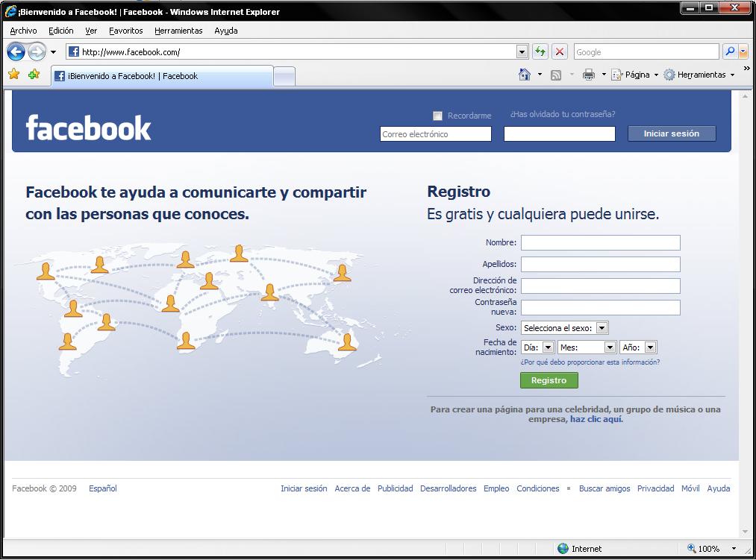The height and width of the screenshot is (560, 756).
Task: Click the Correo electrónico login field
Action: click(435, 133)
